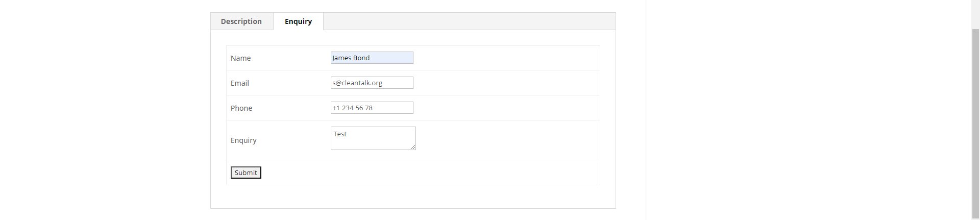This screenshot has width=980, height=220.
Task: Click into the Email input field
Action: [397, 83]
